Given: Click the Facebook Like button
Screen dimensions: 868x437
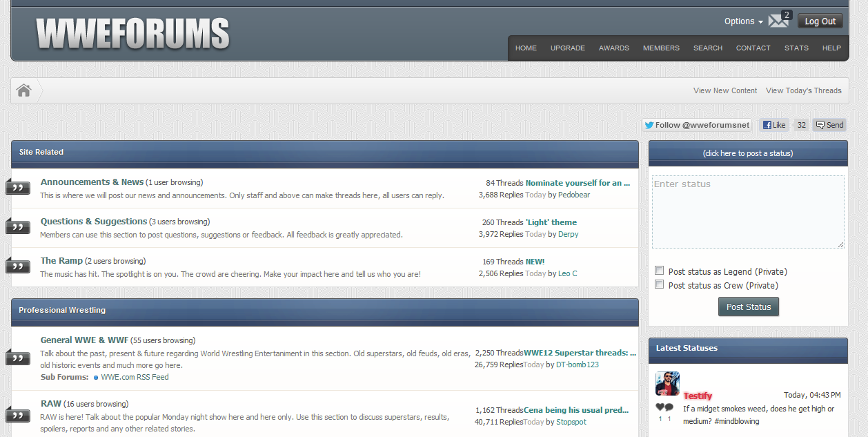Looking at the screenshot, I should pos(774,125).
